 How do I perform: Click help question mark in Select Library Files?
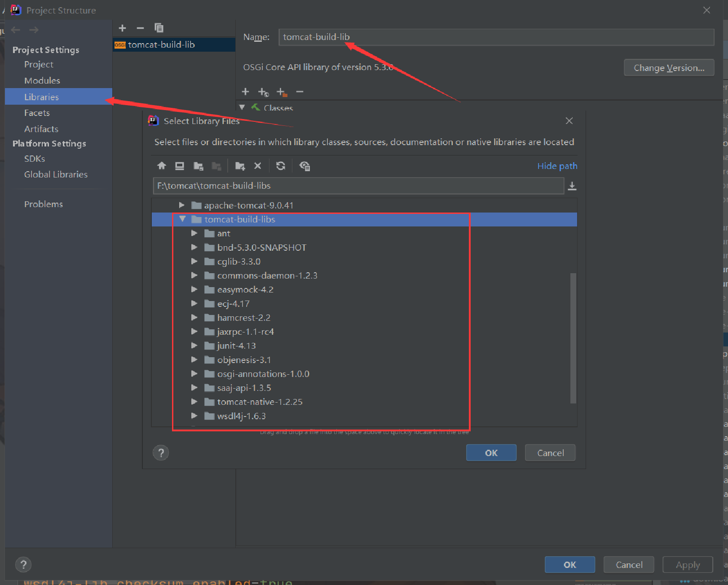pyautogui.click(x=161, y=452)
